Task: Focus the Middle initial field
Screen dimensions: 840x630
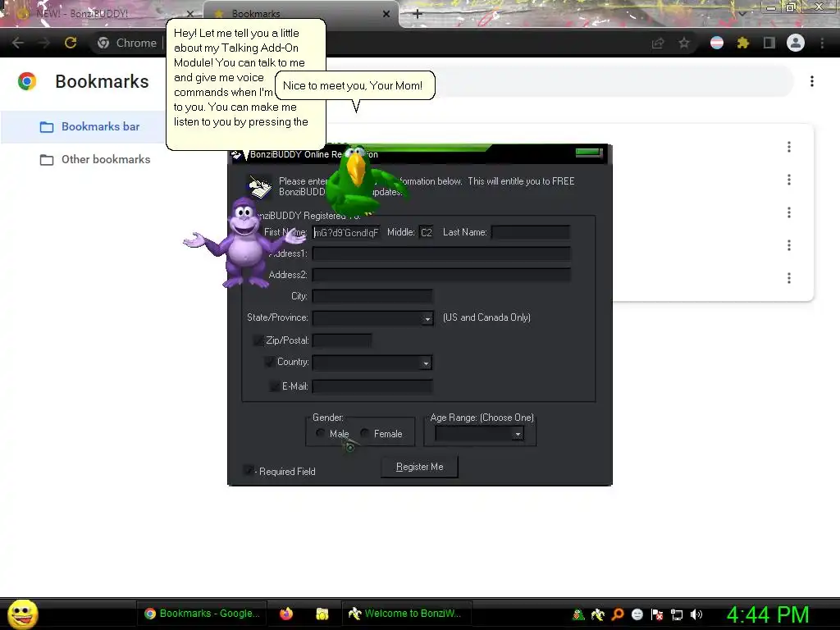Action: pyautogui.click(x=426, y=232)
